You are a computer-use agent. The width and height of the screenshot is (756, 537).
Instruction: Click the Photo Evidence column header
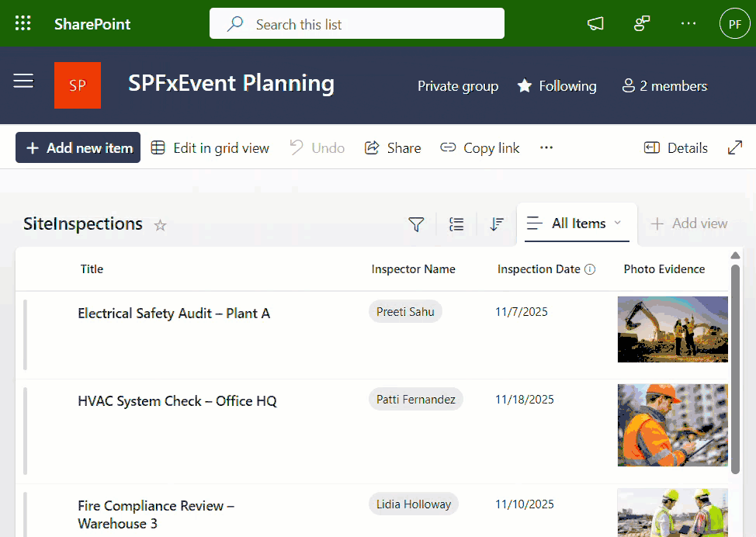(x=664, y=269)
